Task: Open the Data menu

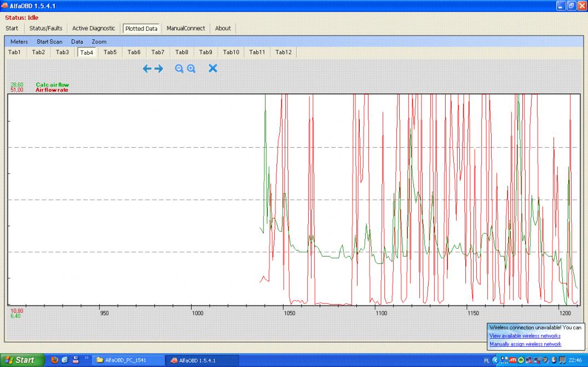Action: tap(77, 42)
